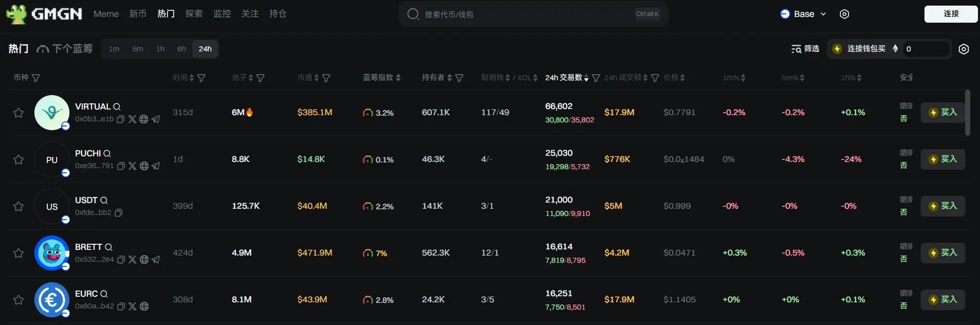The height and width of the screenshot is (325, 980).
Task: Open PUCHI's website globe icon
Action: [x=144, y=166]
